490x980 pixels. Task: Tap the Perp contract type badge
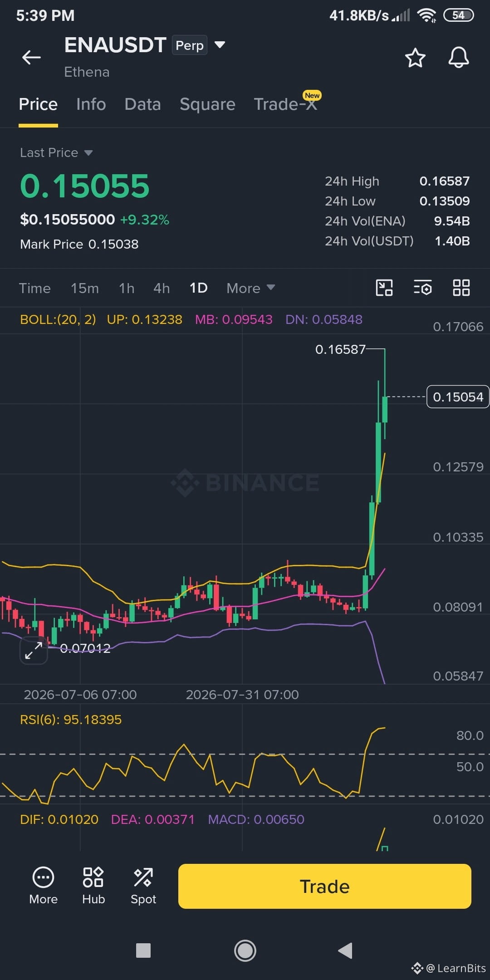point(190,45)
